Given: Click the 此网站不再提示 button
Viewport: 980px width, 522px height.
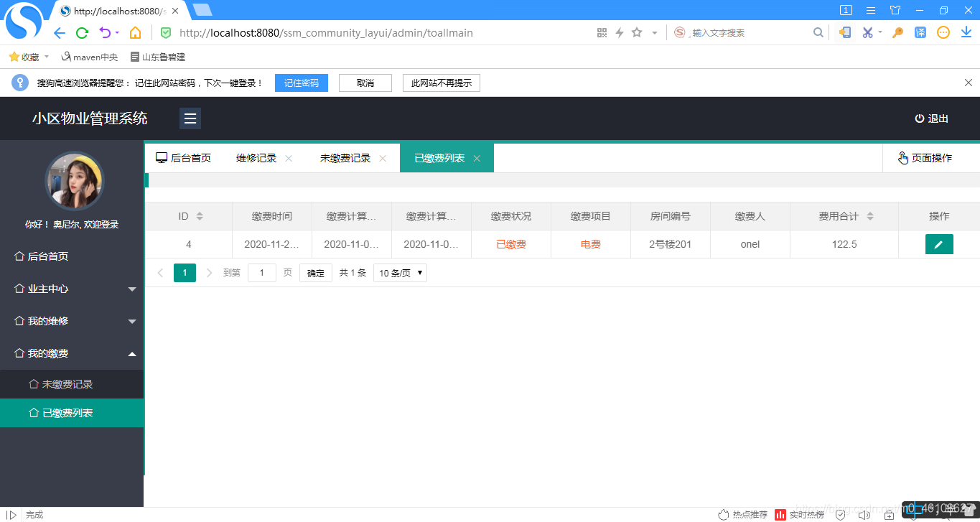Looking at the screenshot, I should point(442,83).
